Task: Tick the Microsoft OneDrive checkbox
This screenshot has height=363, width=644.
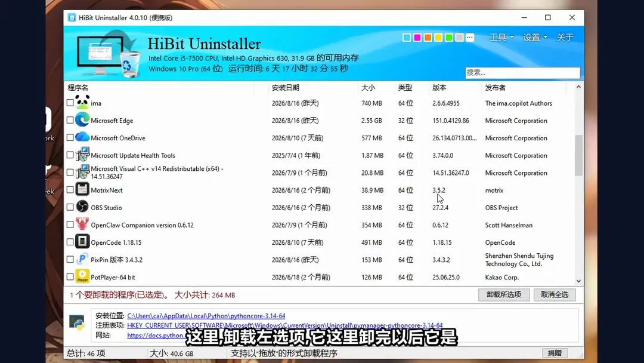Action: coord(70,137)
